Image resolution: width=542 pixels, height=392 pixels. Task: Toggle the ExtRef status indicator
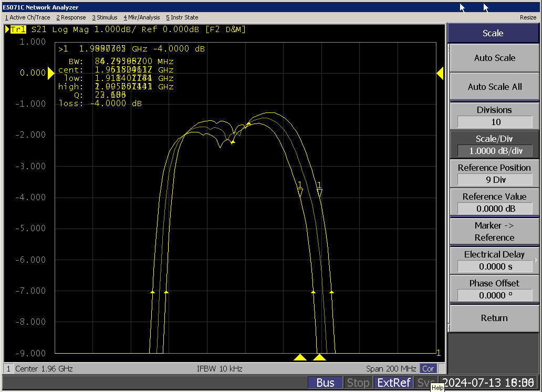click(394, 383)
